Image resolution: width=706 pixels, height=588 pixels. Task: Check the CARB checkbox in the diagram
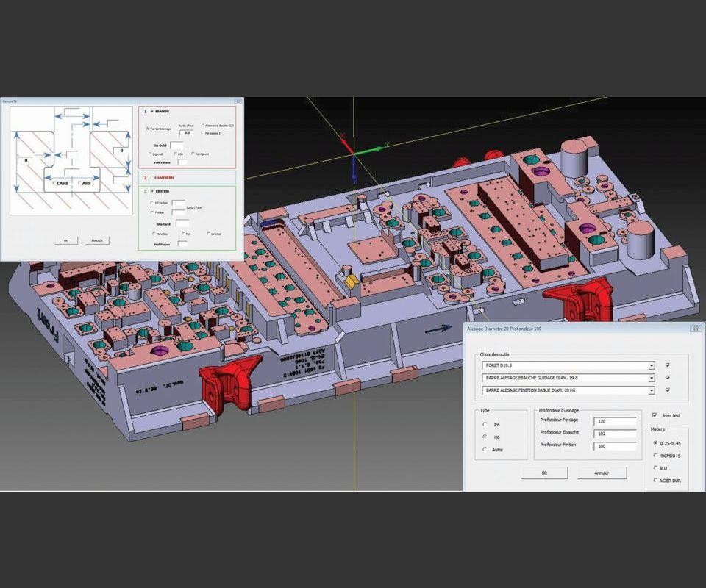coord(54,183)
